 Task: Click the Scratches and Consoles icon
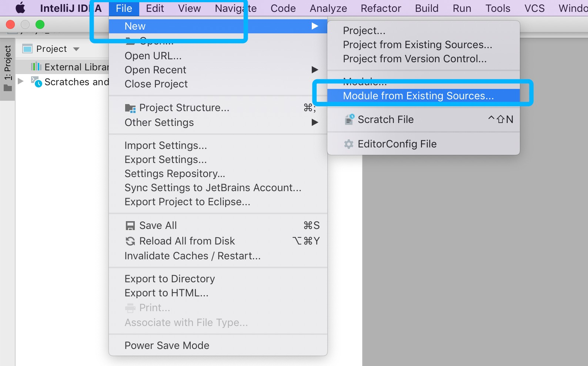[x=36, y=82]
